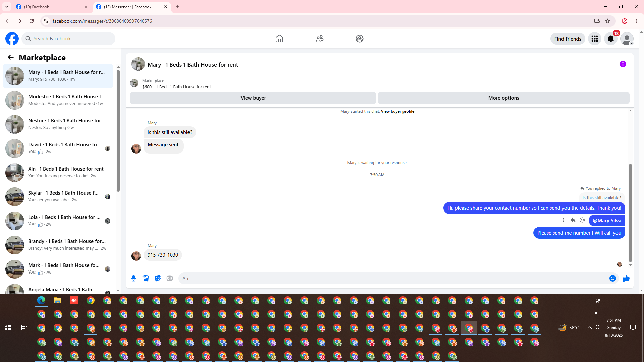Viewport: 644px width, 362px height.
Task: Open the emoji picker in the message box
Action: pyautogui.click(x=612, y=278)
